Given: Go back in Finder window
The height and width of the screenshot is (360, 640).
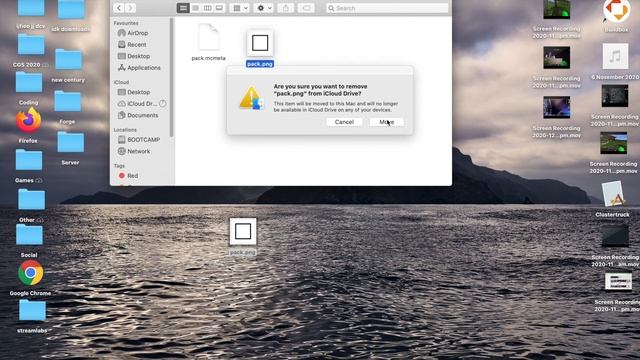Looking at the screenshot, I should click(119, 8).
